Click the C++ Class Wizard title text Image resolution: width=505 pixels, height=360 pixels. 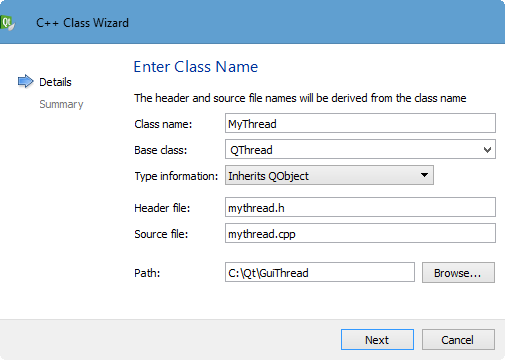tap(82, 23)
